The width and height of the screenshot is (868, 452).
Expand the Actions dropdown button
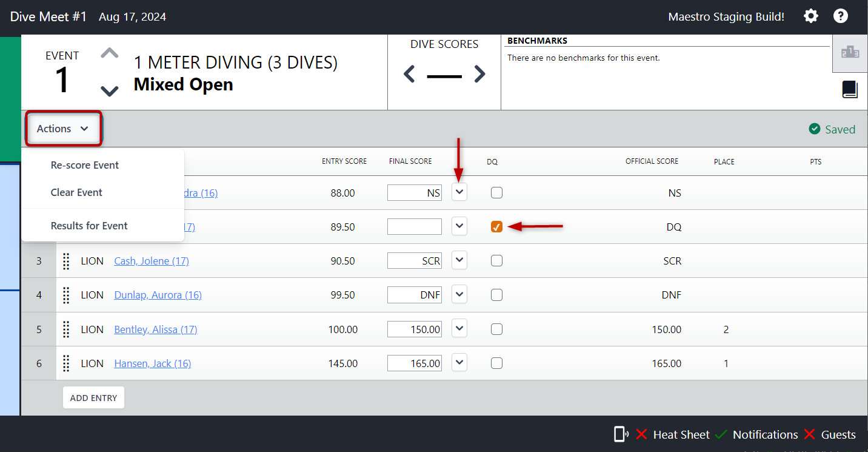63,129
